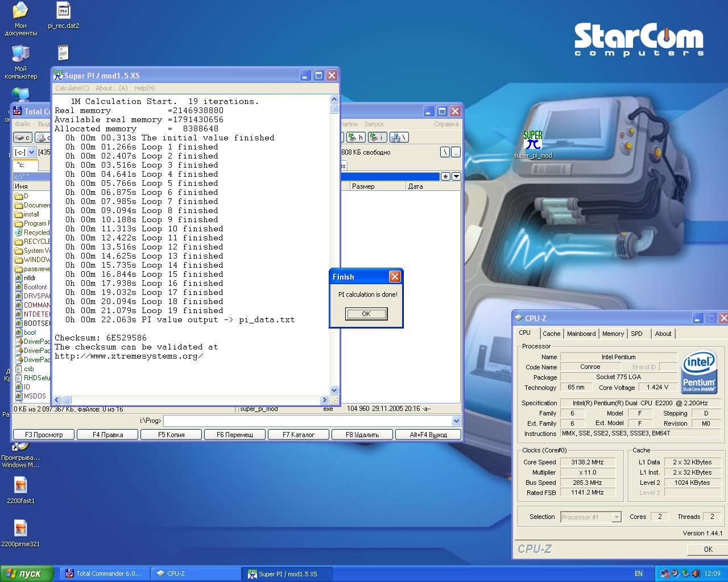Switch to the Cache tab in CPU-Z
728x582 pixels.
[x=551, y=334]
